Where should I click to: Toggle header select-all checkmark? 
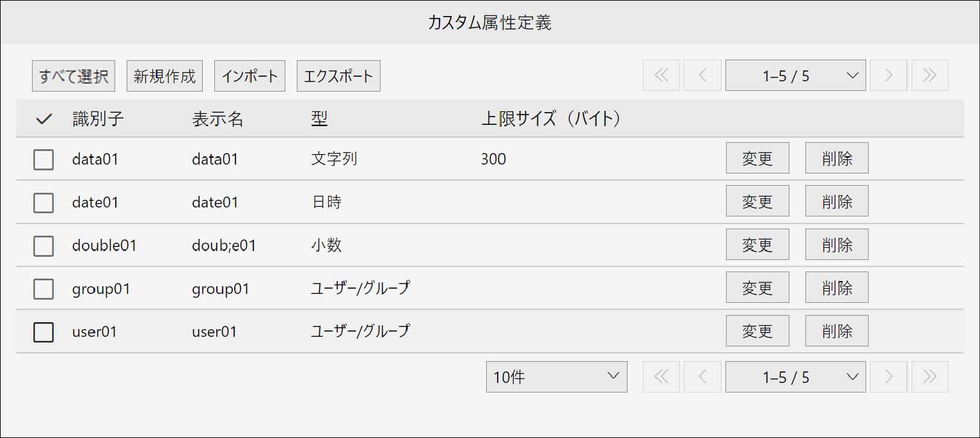[x=43, y=119]
